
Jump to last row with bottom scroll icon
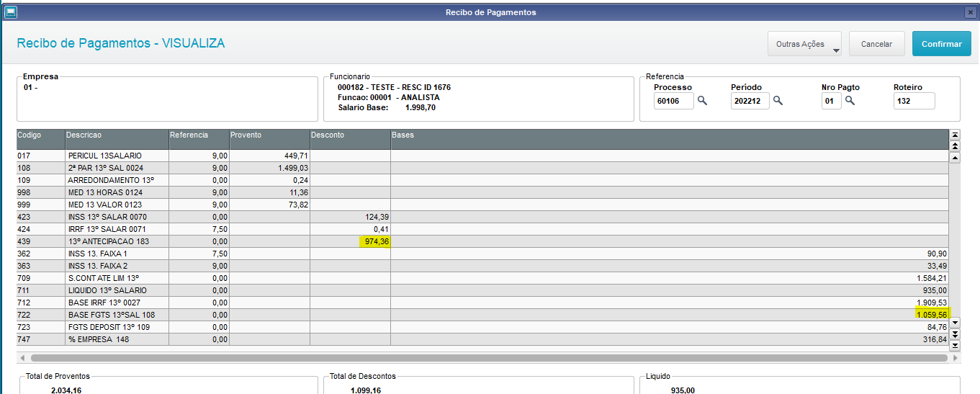pos(955,346)
